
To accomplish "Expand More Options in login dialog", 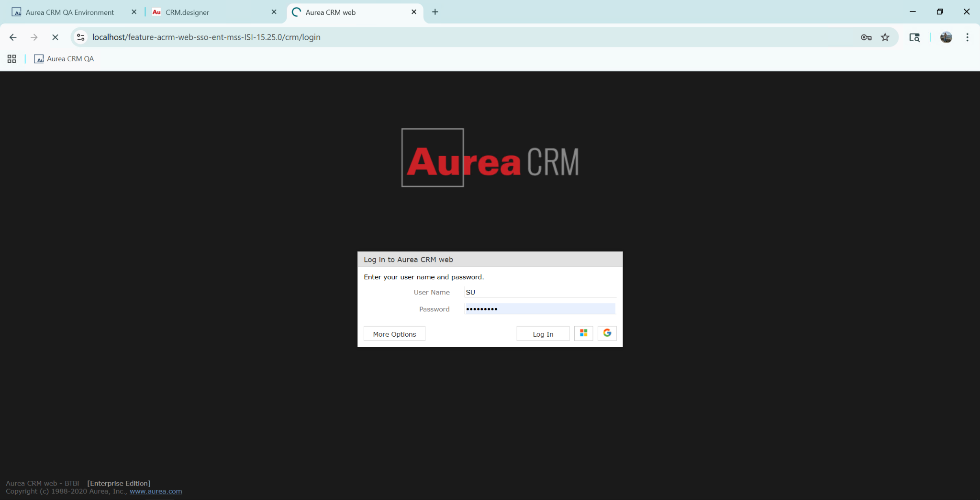I will click(394, 334).
